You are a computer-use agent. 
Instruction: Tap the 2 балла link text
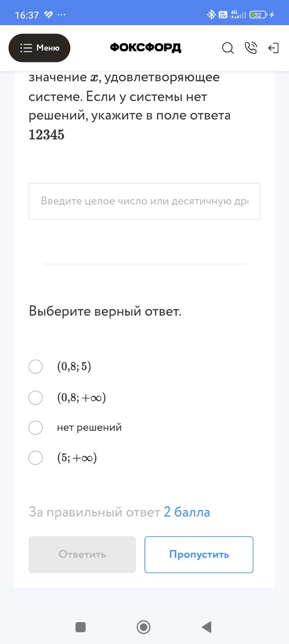[x=188, y=512]
